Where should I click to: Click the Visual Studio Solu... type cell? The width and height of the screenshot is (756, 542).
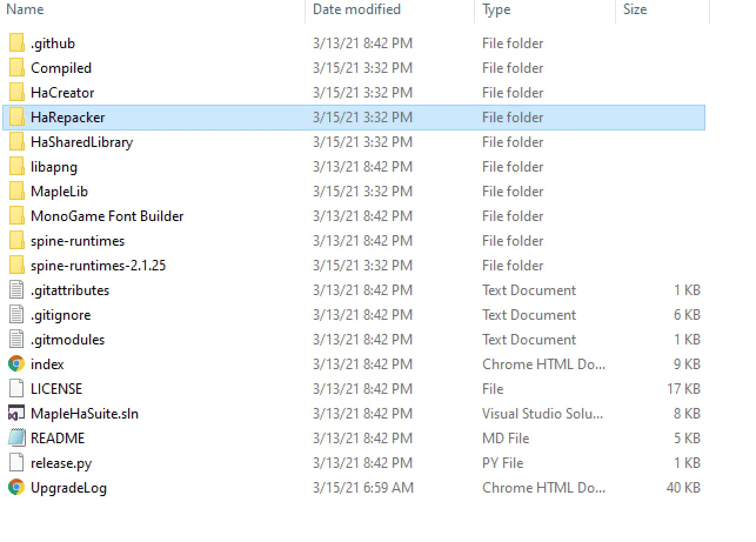(543, 414)
